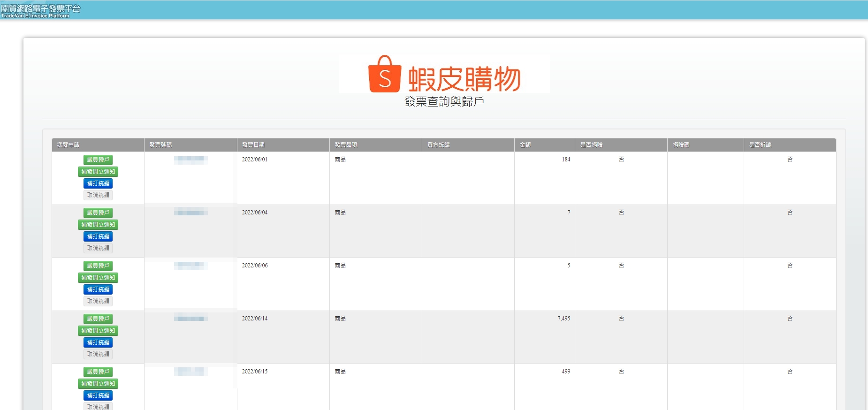Resend notification for the 2022/06/04 invoice
Viewport: 868px width, 410px height.
point(98,225)
